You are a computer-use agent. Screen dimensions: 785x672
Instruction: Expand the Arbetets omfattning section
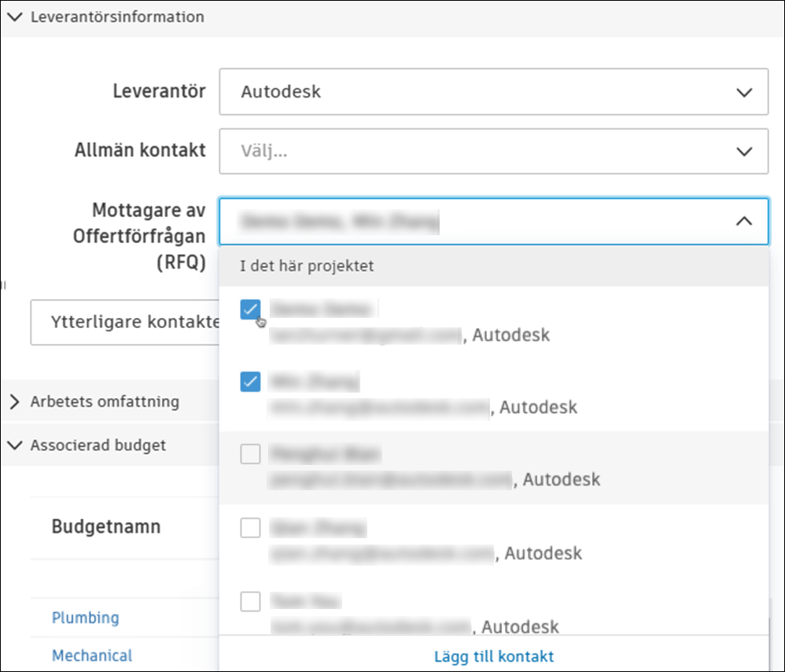coord(14,402)
